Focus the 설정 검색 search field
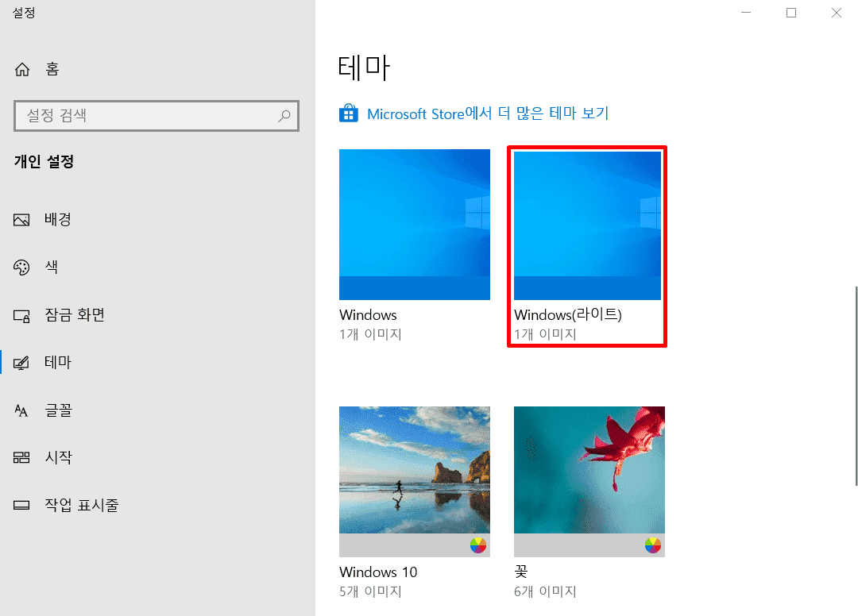 pos(157,115)
